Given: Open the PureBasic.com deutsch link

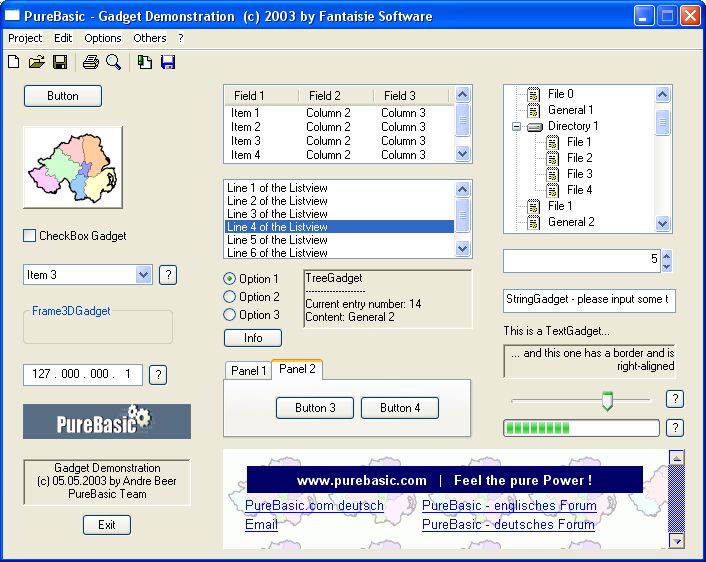Looking at the screenshot, I should tap(314, 506).
